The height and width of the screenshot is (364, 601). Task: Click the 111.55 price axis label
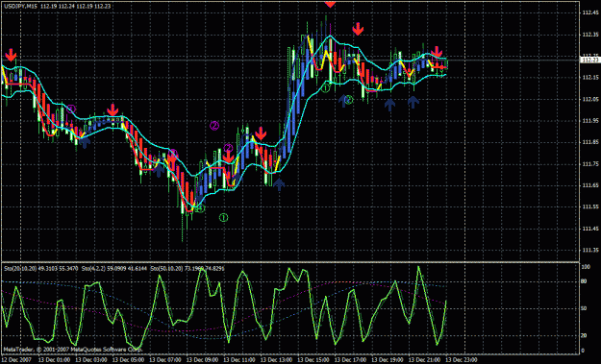click(589, 207)
